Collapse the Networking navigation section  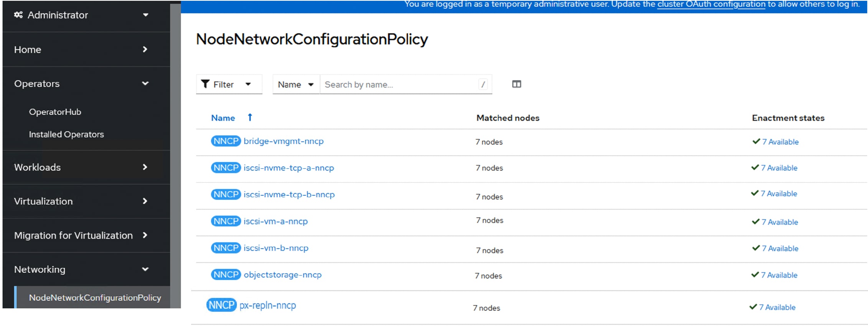tap(81, 270)
